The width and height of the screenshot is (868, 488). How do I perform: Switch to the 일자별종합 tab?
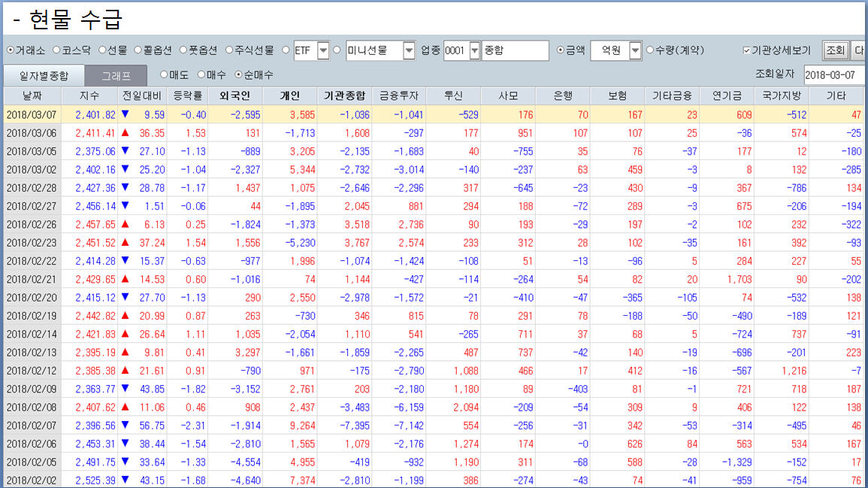pyautogui.click(x=43, y=75)
